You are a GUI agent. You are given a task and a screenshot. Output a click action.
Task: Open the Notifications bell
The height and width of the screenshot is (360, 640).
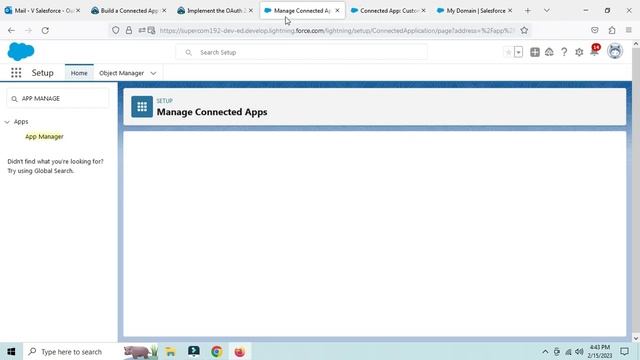pyautogui.click(x=595, y=51)
